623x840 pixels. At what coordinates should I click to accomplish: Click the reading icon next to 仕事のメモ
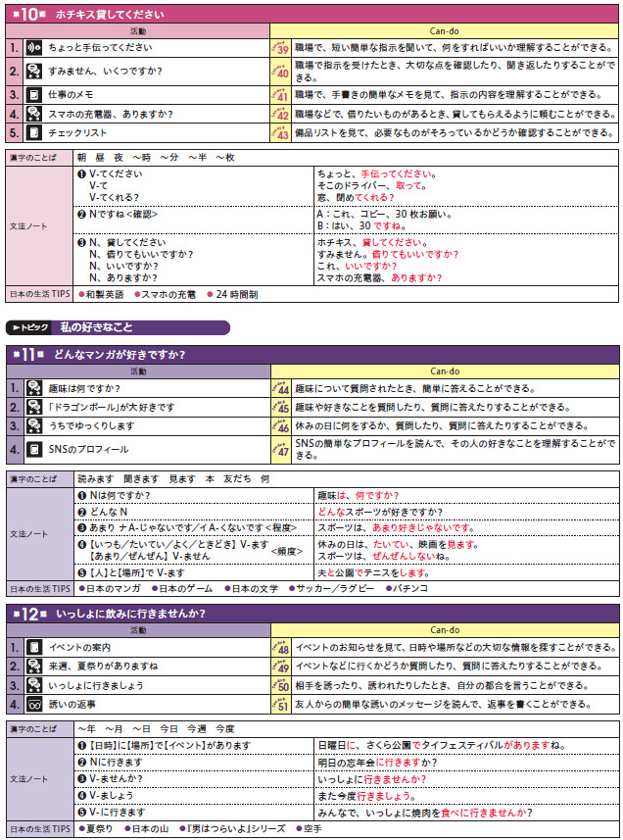34,95
